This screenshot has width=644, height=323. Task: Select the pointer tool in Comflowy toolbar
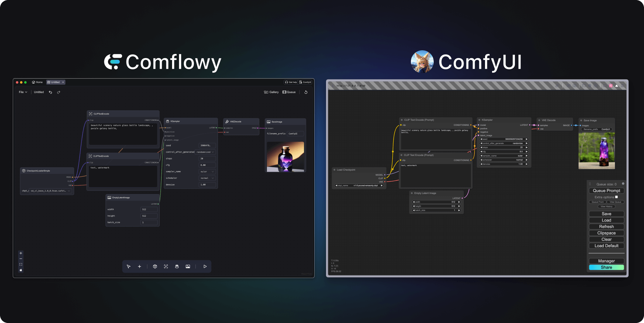[128, 267]
